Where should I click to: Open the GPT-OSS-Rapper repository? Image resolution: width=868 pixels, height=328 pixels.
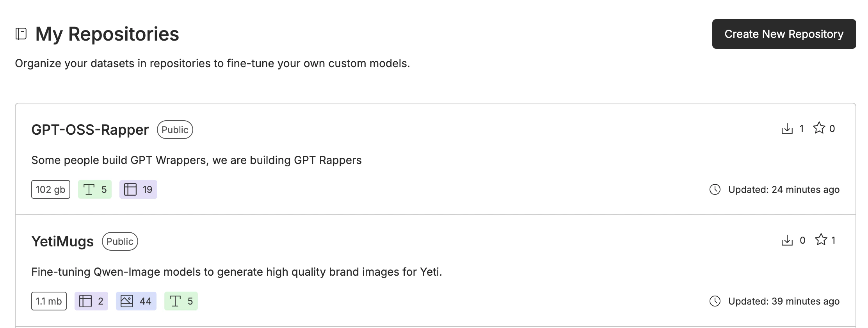tap(90, 130)
